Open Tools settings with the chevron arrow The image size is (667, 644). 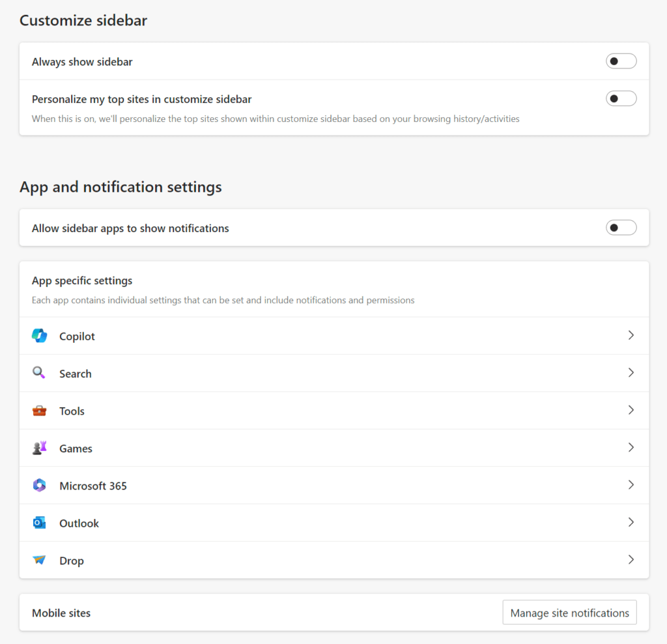tap(631, 410)
